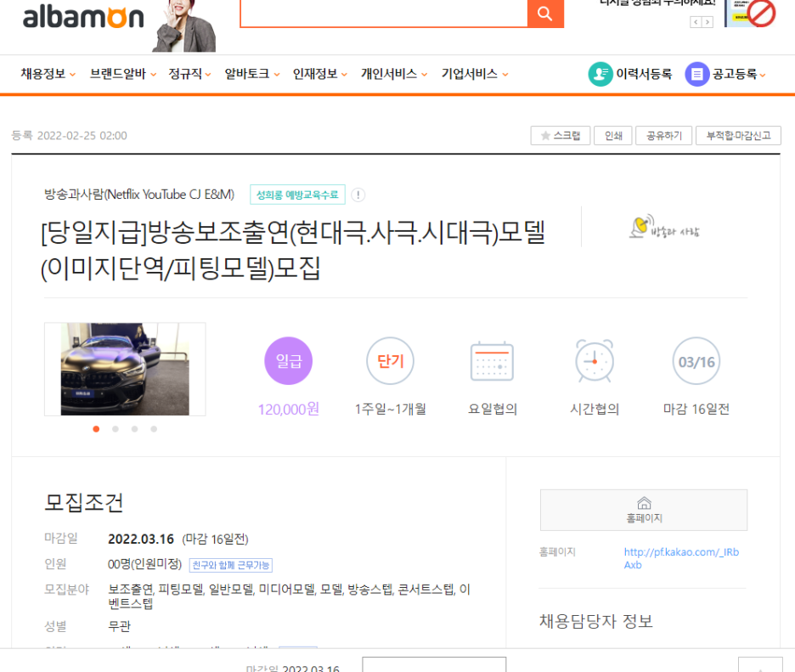Click the albamon logo
This screenshot has width=795, height=672.
[x=83, y=18]
